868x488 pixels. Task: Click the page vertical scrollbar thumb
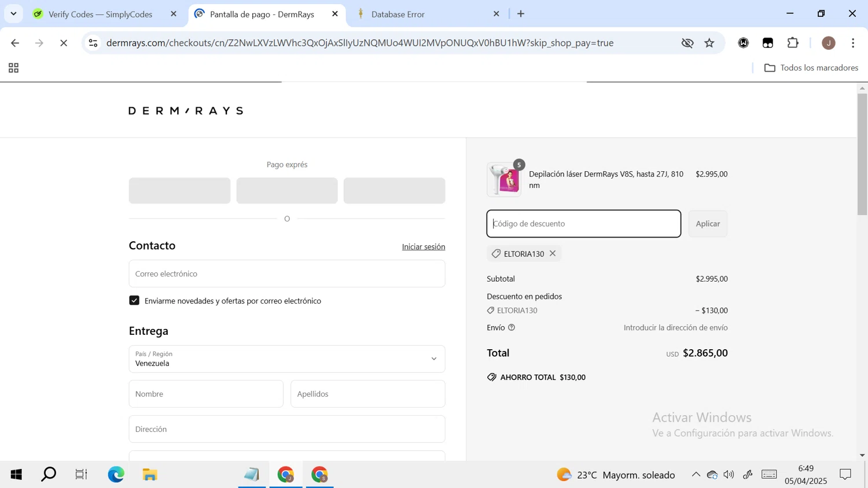pyautogui.click(x=862, y=154)
